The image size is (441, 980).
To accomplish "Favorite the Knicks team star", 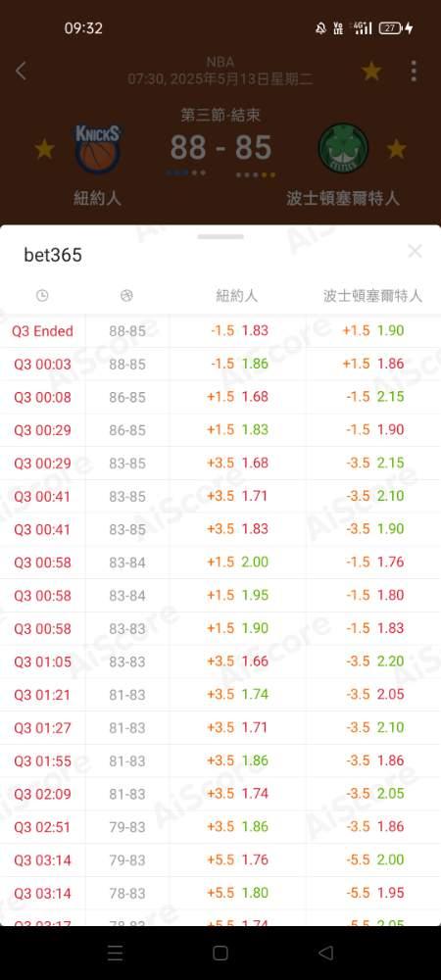I will pos(44,149).
